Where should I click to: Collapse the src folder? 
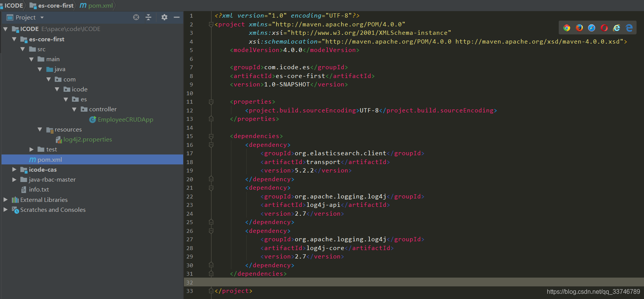pyautogui.click(x=23, y=49)
